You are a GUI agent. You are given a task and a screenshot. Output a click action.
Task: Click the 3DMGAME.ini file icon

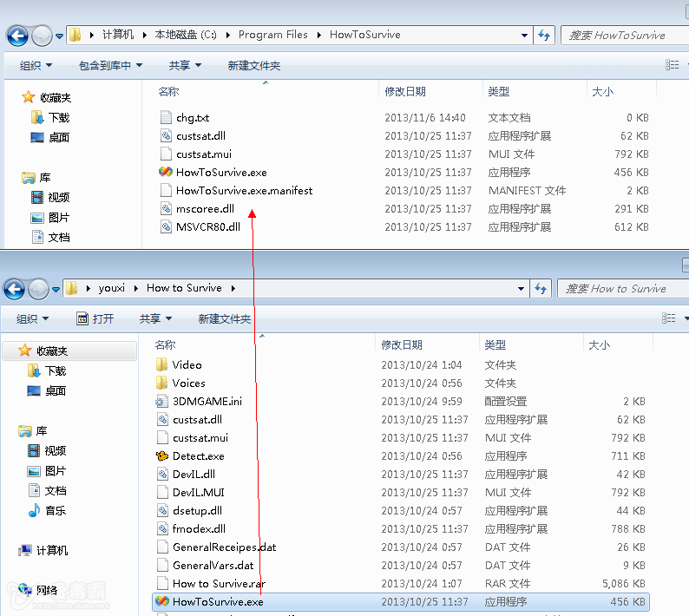click(162, 402)
